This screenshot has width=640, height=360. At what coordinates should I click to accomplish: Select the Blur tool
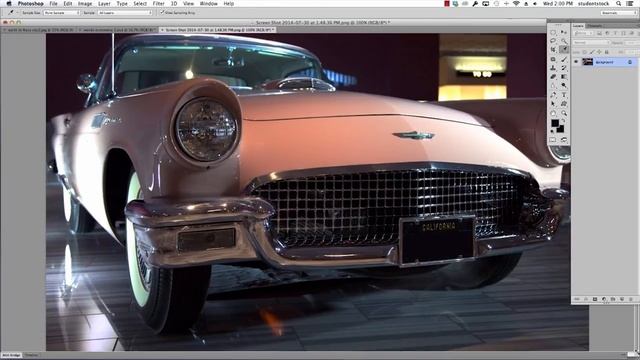[553, 85]
